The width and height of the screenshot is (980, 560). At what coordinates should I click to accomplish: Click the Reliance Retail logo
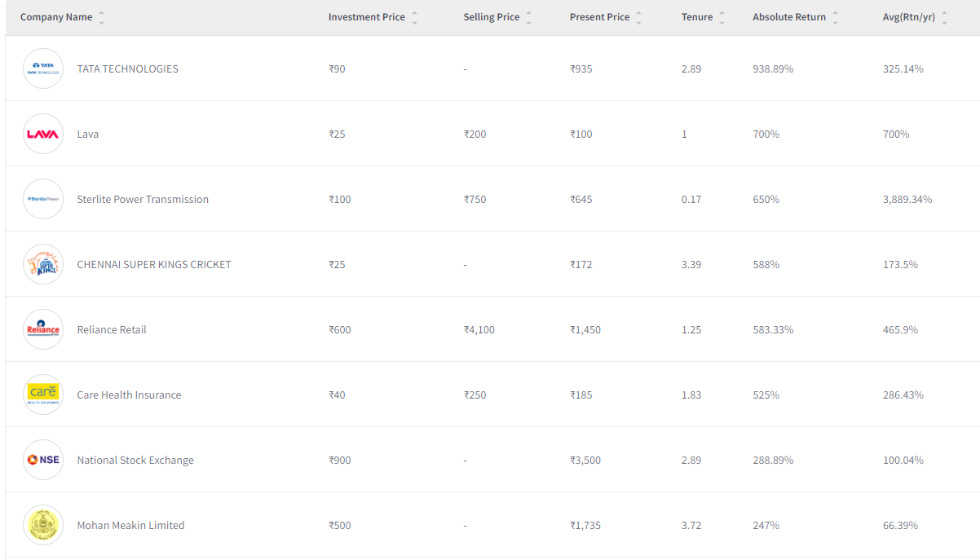(x=43, y=329)
